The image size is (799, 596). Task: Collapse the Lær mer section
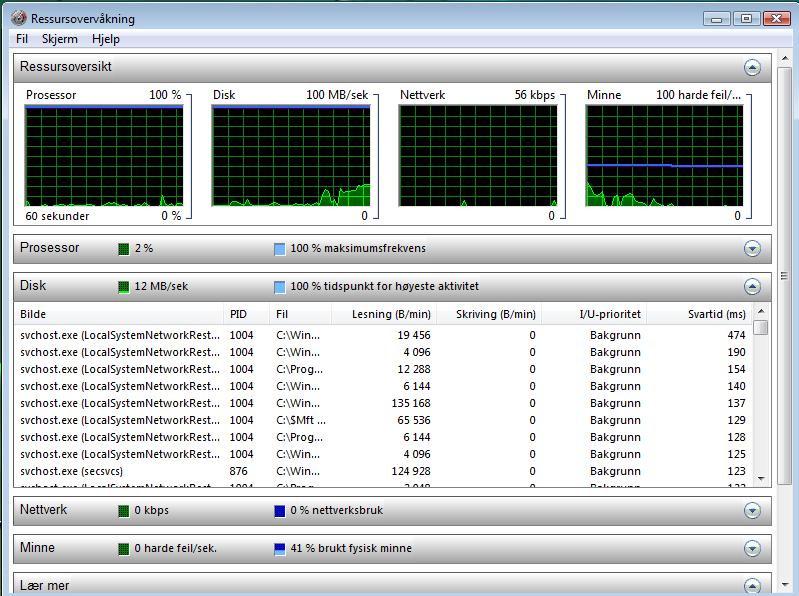[752, 586]
